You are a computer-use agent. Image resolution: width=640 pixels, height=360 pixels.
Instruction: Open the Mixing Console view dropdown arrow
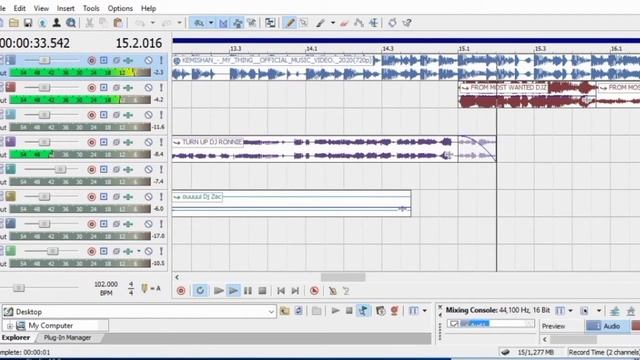[571, 311]
